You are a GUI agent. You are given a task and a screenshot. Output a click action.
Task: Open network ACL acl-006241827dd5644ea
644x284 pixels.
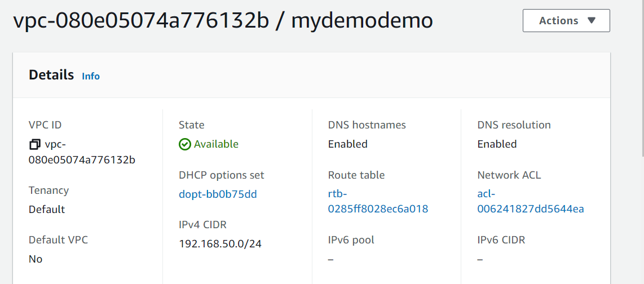click(530, 202)
